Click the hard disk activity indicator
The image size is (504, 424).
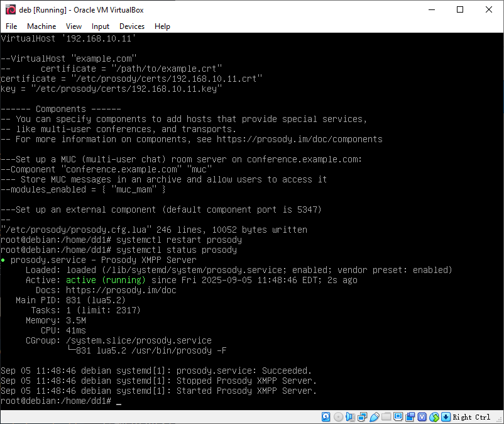(x=326, y=417)
